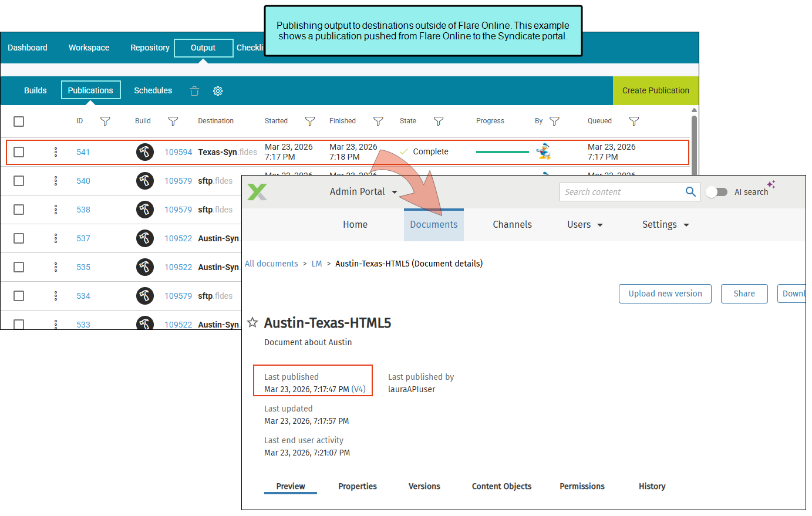Tick the select-all checkbox in table header
Image resolution: width=812 pixels, height=516 pixels.
pyautogui.click(x=19, y=122)
